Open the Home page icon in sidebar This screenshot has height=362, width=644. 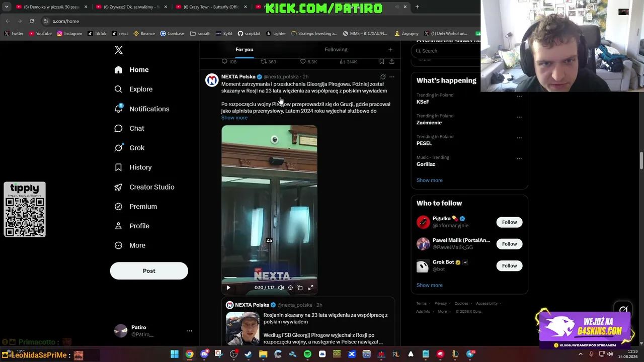[x=118, y=70]
